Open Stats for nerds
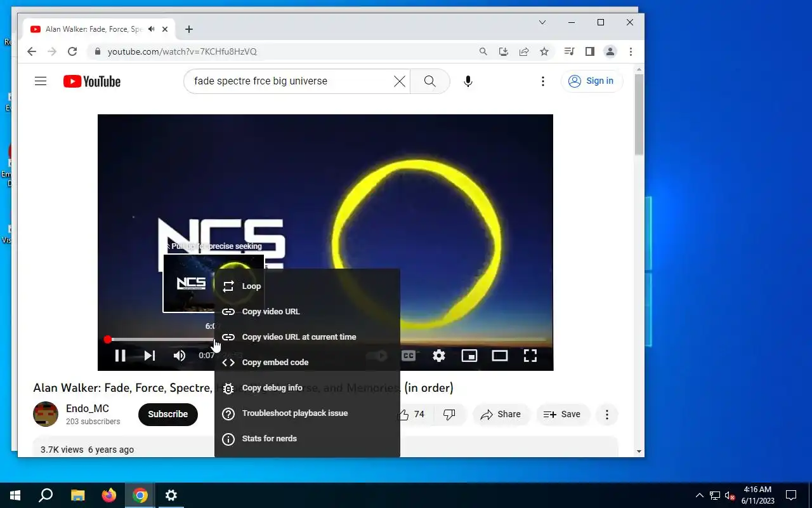 (x=307, y=438)
